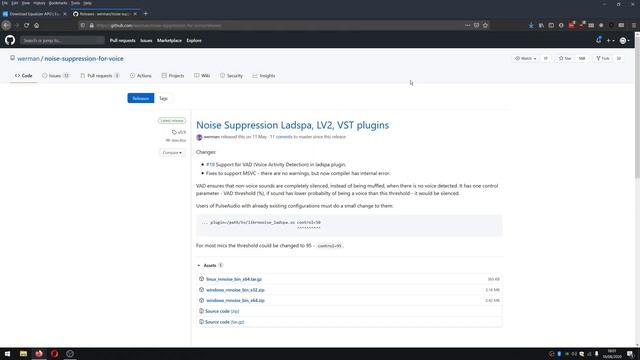Open the Projects tab

click(173, 76)
